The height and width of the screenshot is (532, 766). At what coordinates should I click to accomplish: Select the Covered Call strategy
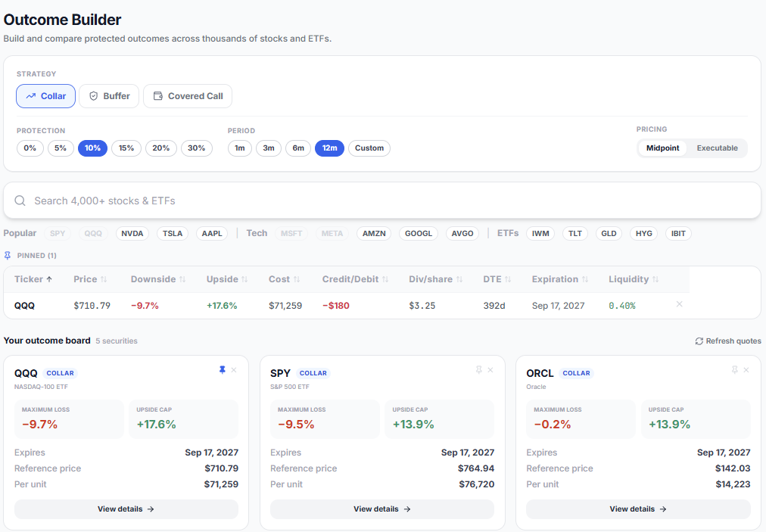(188, 96)
